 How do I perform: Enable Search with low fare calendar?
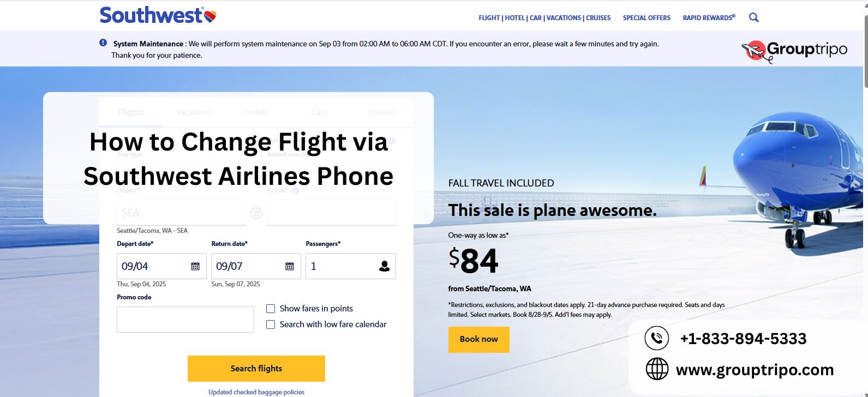tap(271, 324)
